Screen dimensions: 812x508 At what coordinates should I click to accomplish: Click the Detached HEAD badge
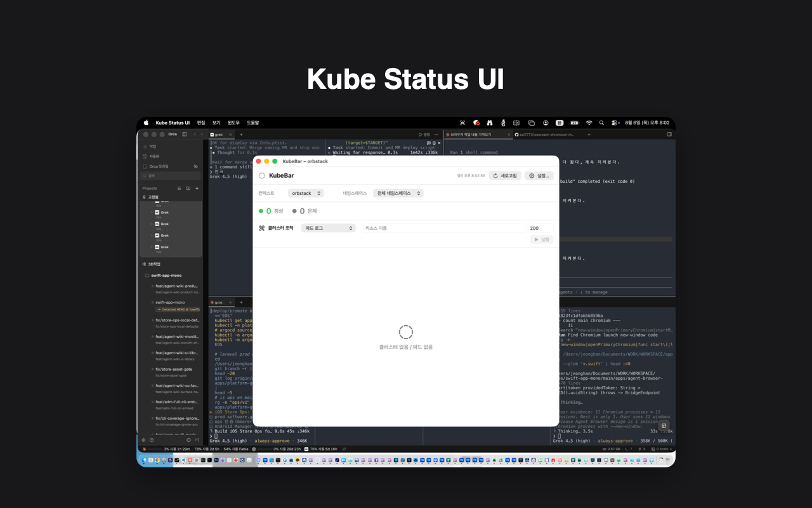coord(178,309)
